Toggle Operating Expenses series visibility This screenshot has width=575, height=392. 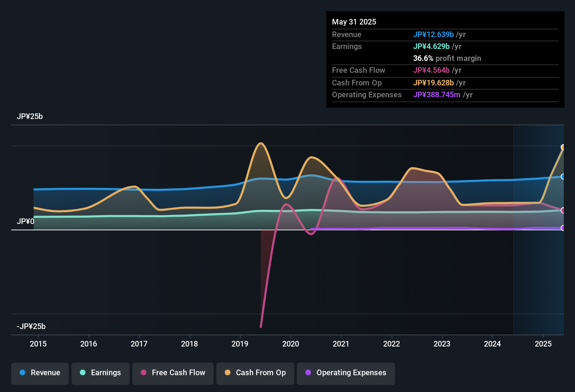(346, 374)
